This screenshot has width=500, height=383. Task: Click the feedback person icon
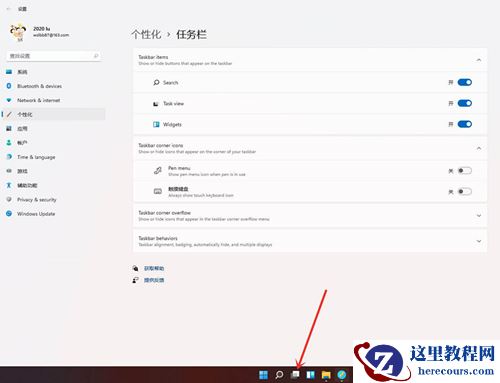click(x=135, y=280)
